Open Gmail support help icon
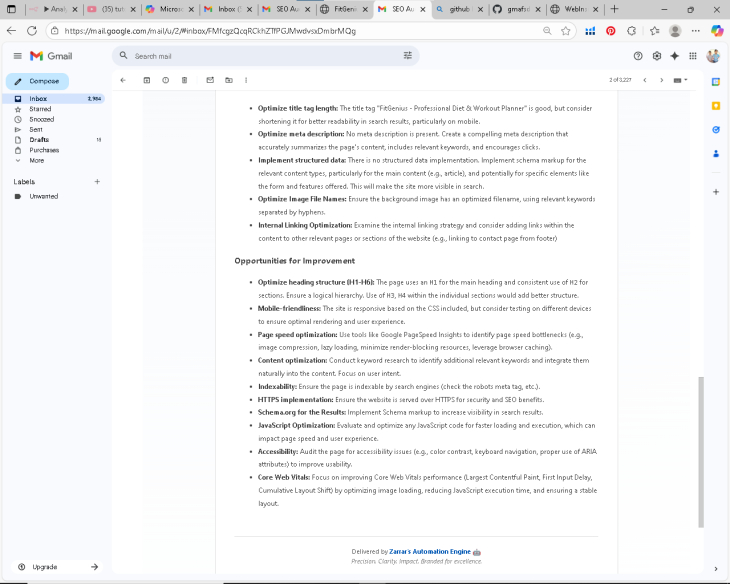This screenshot has height=584, width=730. coord(638,56)
